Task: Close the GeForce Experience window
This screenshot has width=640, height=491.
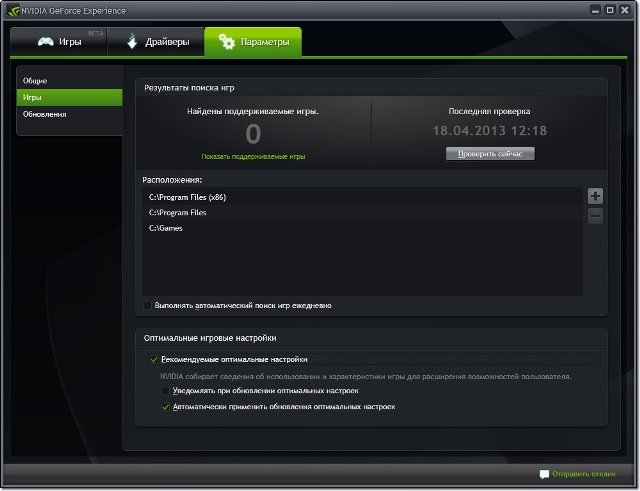Action: coord(624,10)
